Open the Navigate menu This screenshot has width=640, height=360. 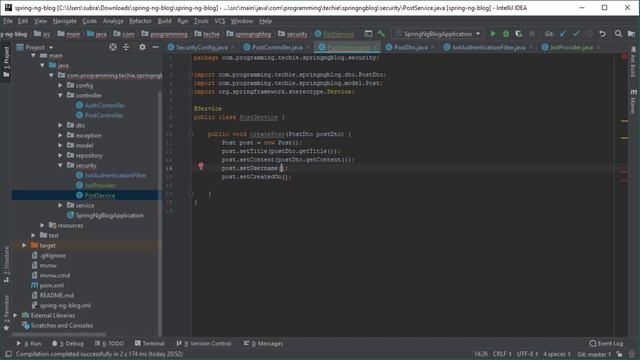coord(64,21)
